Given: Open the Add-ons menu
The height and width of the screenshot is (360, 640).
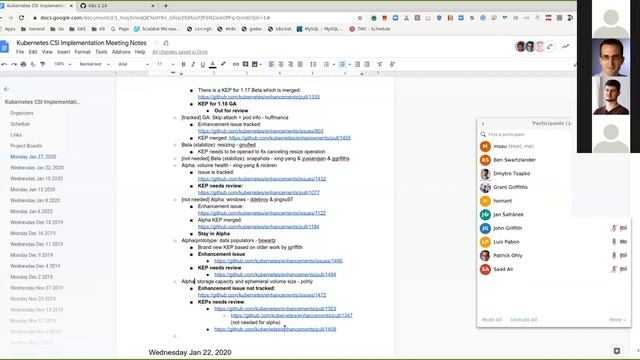Looking at the screenshot, I should (121, 52).
